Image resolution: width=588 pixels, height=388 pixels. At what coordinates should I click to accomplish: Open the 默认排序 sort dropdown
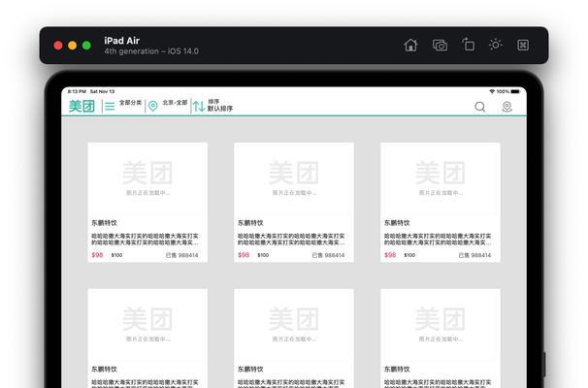click(x=220, y=109)
